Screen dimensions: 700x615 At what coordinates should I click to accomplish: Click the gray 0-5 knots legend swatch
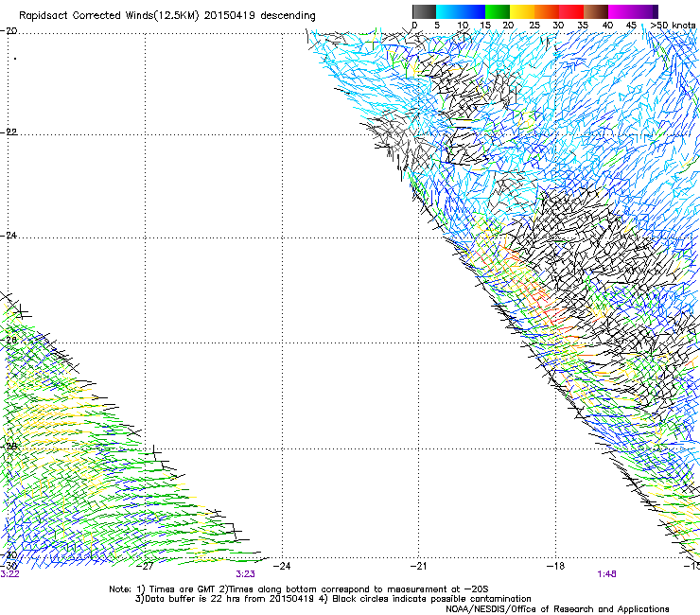click(424, 11)
